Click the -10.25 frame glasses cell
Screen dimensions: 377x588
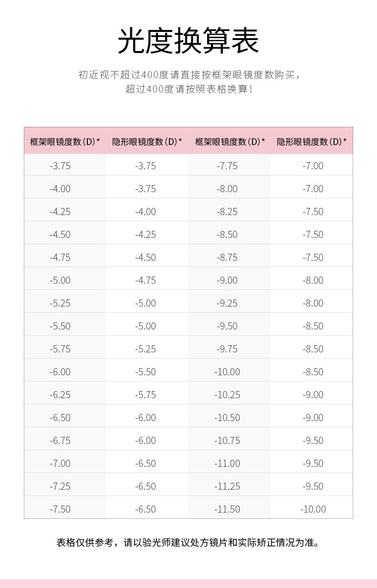point(227,395)
